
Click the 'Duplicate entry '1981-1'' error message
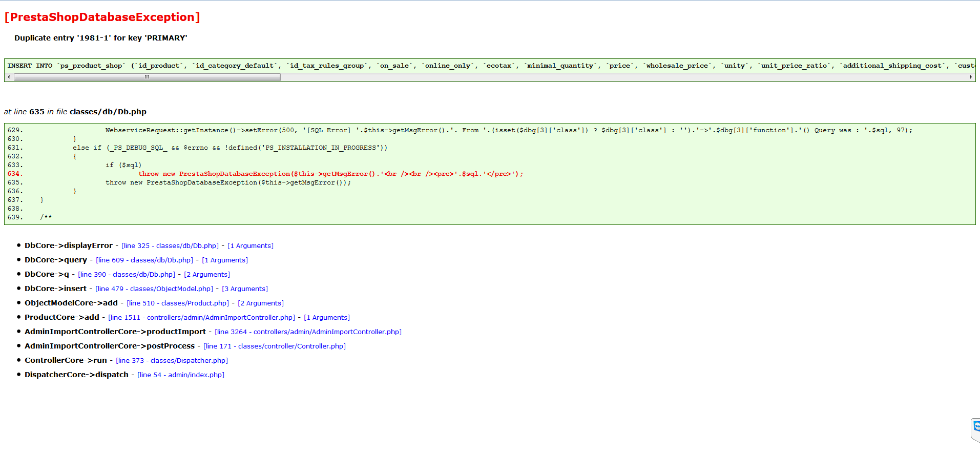[101, 38]
